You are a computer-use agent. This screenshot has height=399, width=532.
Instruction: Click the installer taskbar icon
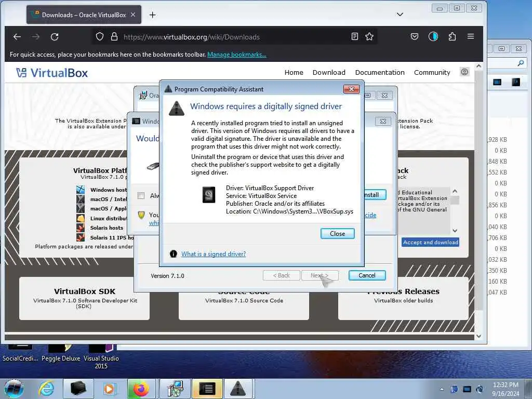click(x=175, y=389)
